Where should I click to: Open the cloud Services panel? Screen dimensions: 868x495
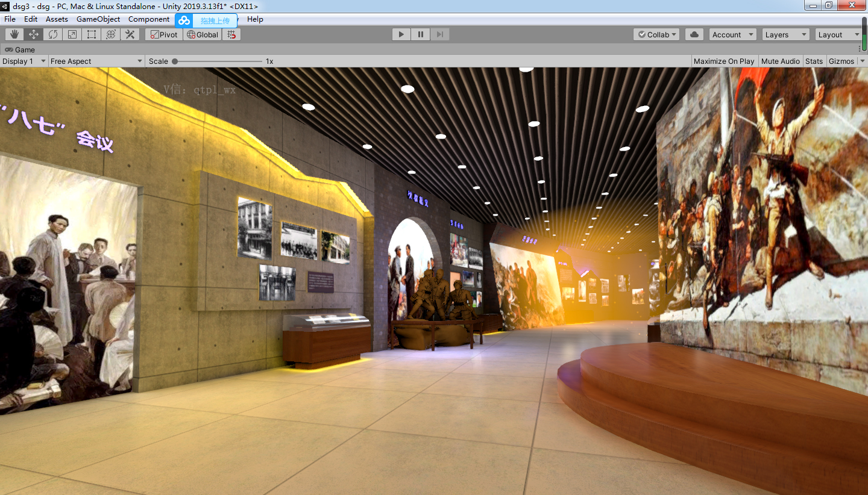[694, 34]
